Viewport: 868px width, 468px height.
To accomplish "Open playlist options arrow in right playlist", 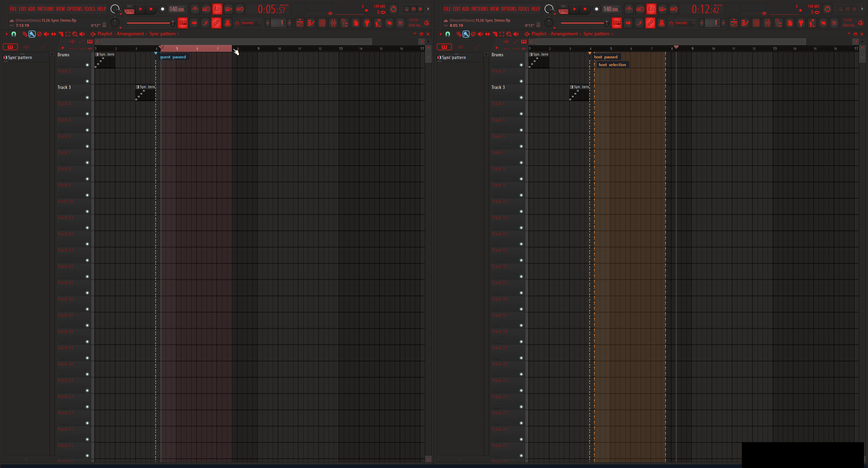I will pos(440,34).
